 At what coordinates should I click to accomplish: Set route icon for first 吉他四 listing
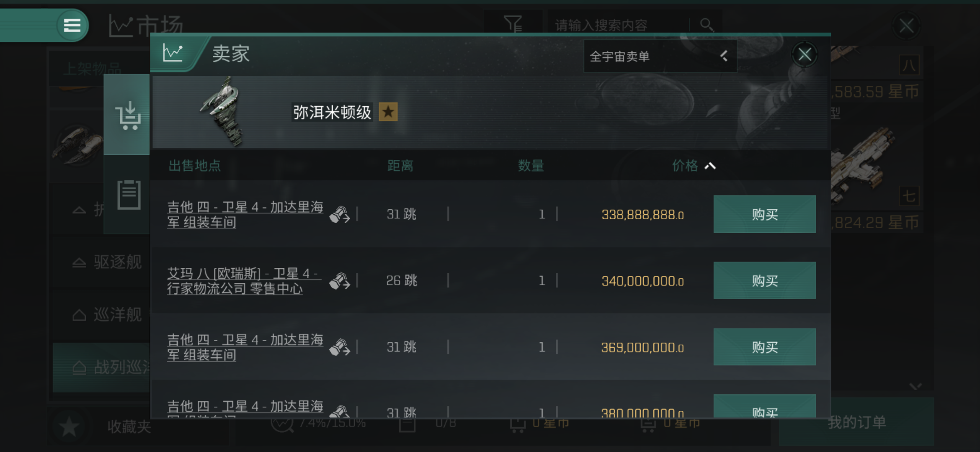click(x=339, y=215)
